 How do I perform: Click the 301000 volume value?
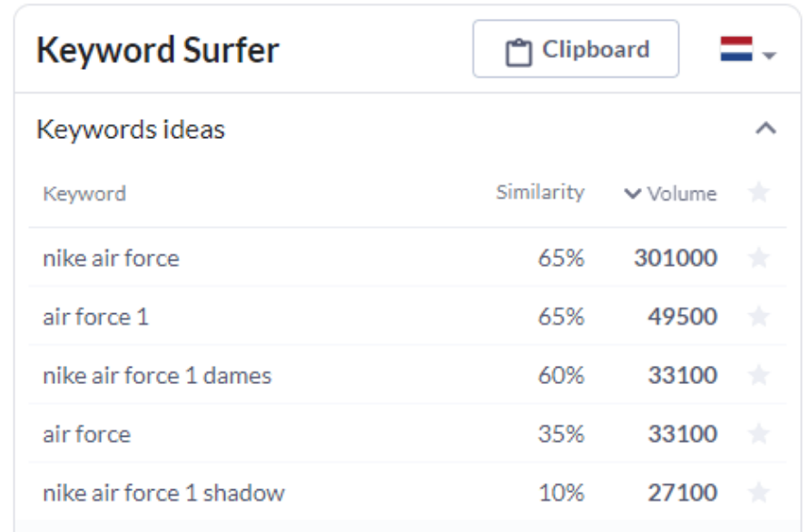pos(676,258)
